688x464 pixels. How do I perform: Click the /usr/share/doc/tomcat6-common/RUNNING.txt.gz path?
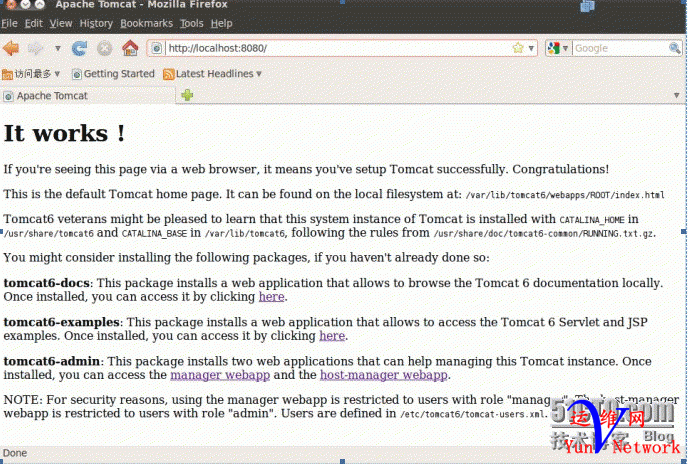(x=544, y=234)
